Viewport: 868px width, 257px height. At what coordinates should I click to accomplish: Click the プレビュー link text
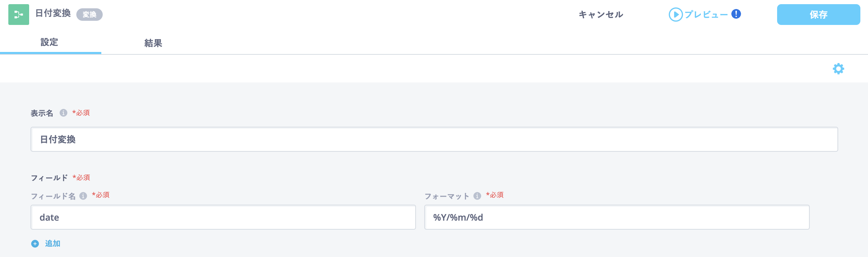click(706, 15)
